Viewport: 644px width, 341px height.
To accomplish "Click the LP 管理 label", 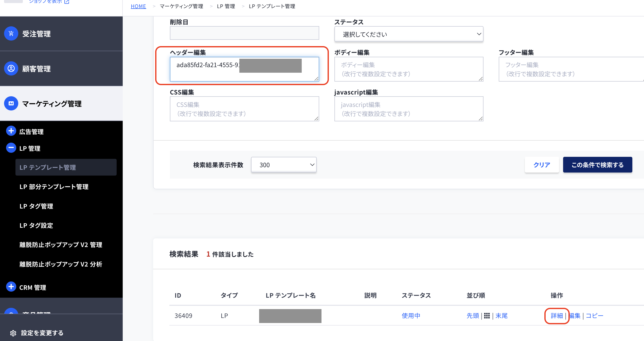I will pos(30,148).
